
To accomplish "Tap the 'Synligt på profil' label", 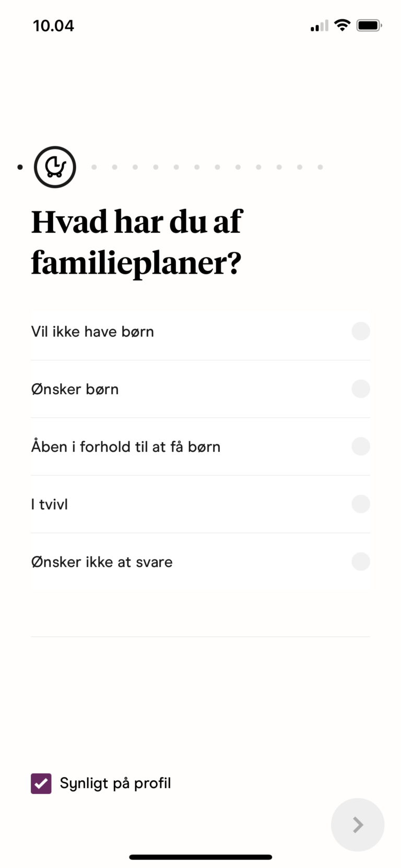I will [x=115, y=783].
